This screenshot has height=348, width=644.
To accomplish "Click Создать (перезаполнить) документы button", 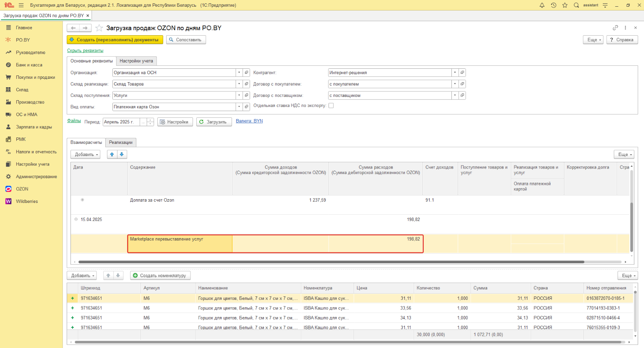I will [x=115, y=40].
